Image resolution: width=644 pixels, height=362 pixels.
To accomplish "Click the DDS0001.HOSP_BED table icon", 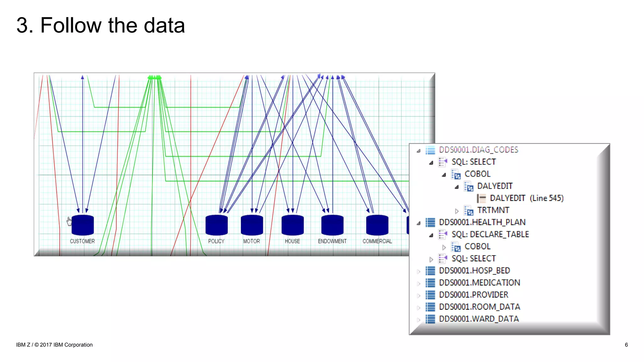I will pos(430,271).
